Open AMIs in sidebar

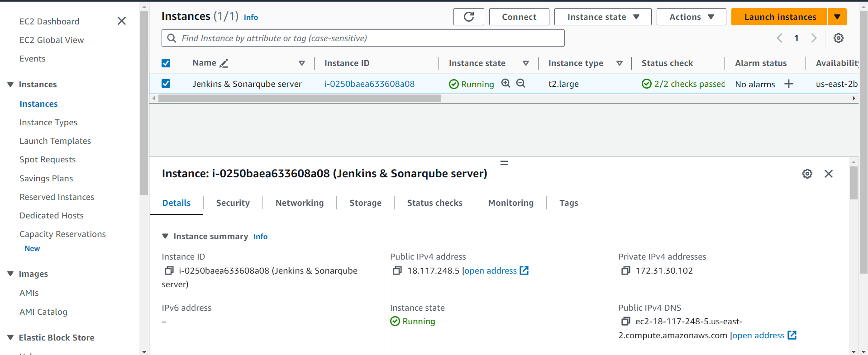[x=29, y=293]
